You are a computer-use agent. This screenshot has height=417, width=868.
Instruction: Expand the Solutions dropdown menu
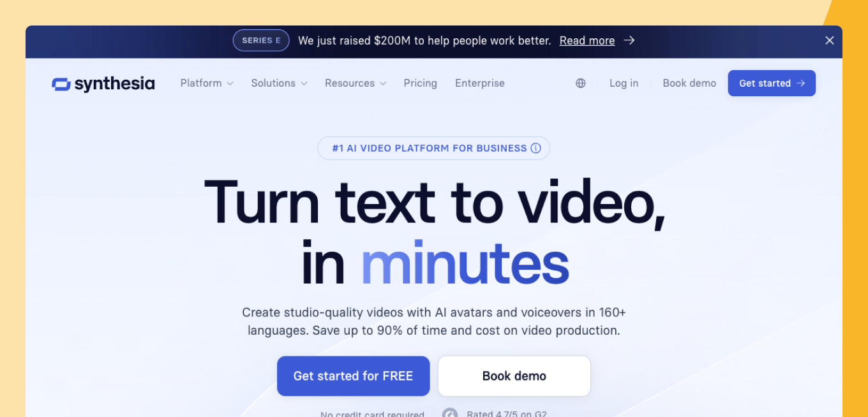pos(280,84)
